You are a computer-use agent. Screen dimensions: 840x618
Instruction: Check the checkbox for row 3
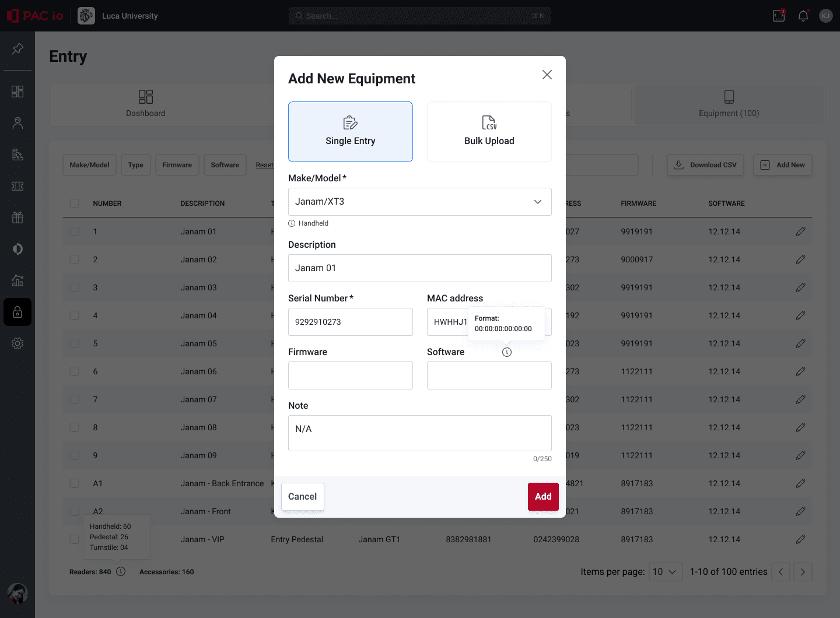tap(75, 287)
